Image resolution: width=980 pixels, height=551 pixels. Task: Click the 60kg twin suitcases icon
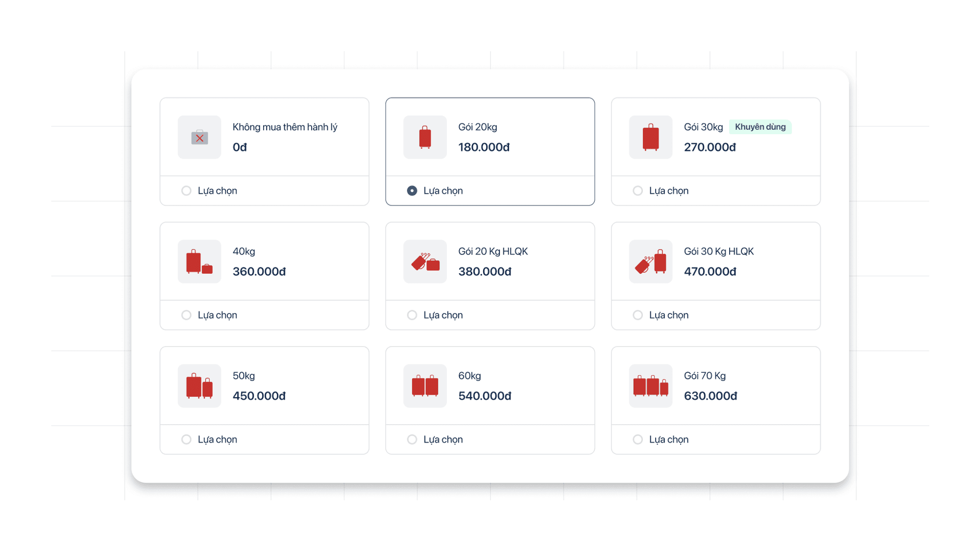(x=425, y=386)
